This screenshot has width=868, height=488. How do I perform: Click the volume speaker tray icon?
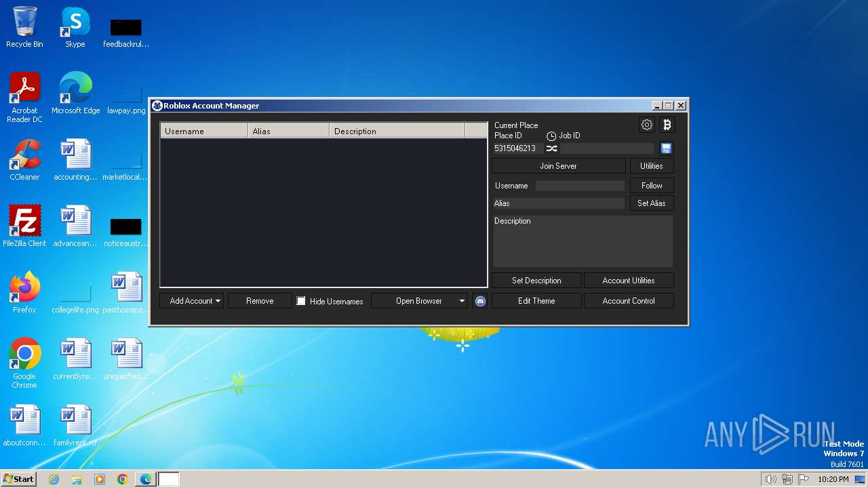tap(770, 479)
